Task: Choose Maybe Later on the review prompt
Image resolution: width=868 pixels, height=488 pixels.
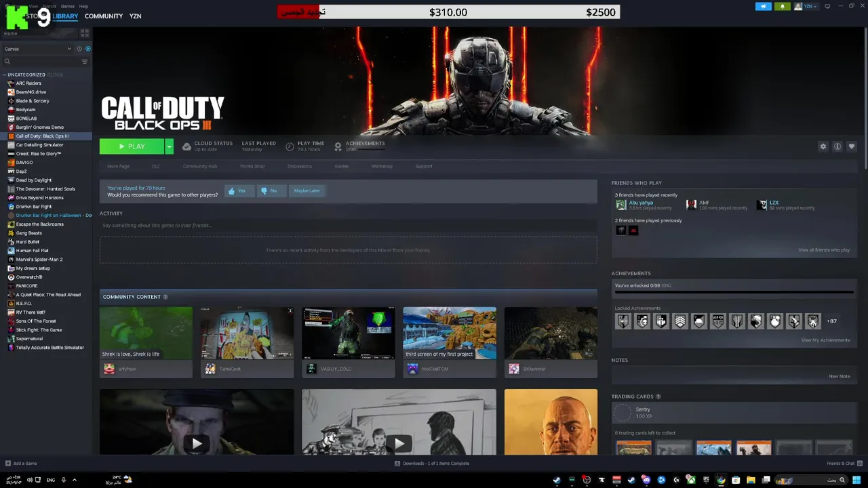Action: pos(307,191)
